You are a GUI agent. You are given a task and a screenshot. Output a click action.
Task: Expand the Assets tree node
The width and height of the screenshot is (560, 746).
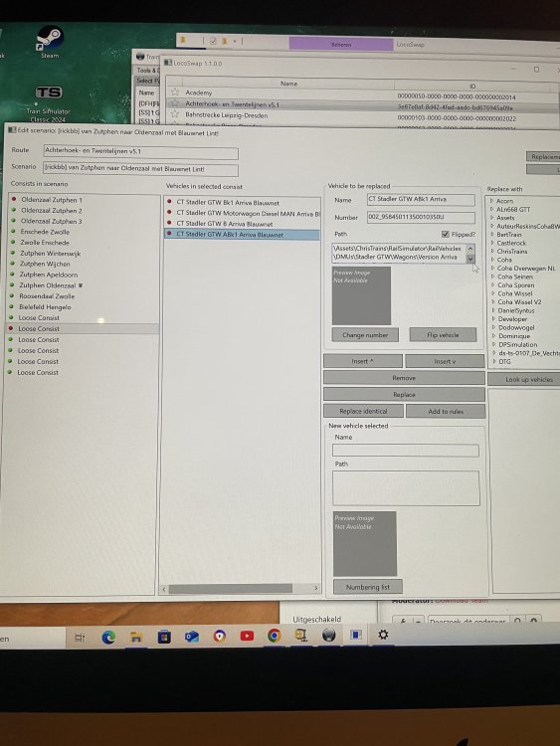(x=491, y=218)
